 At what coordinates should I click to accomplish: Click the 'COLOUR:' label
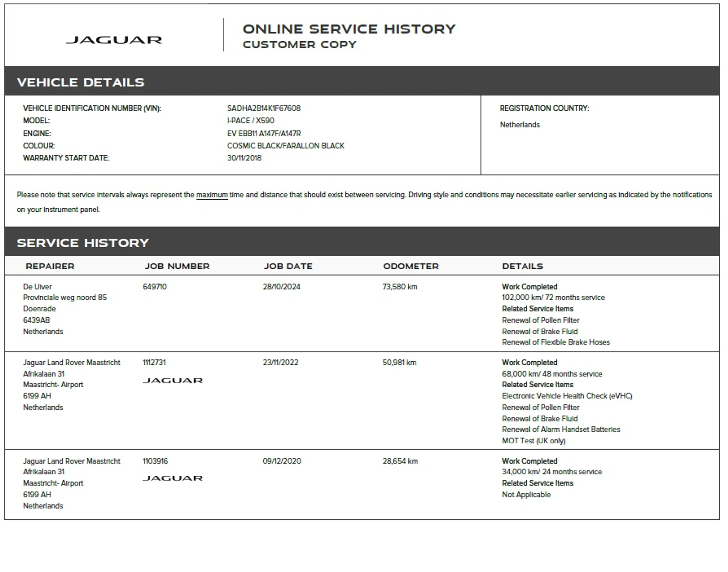[39, 146]
